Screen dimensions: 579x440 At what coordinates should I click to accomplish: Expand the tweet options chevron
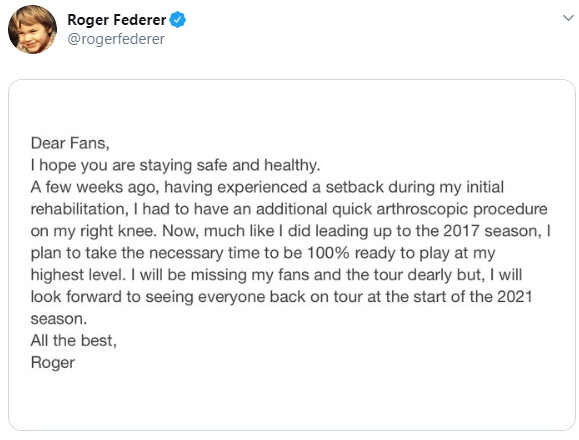pyautogui.click(x=568, y=18)
